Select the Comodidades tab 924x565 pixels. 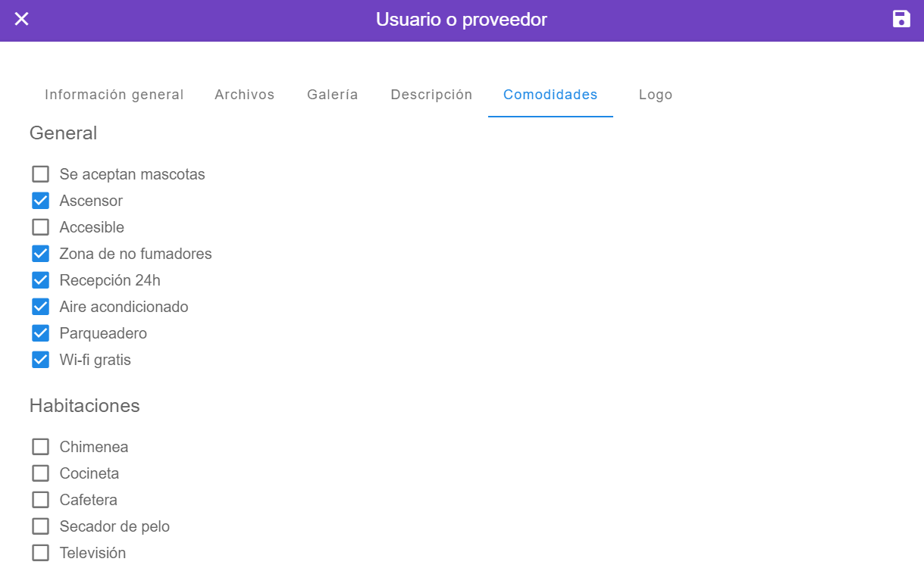click(x=550, y=95)
